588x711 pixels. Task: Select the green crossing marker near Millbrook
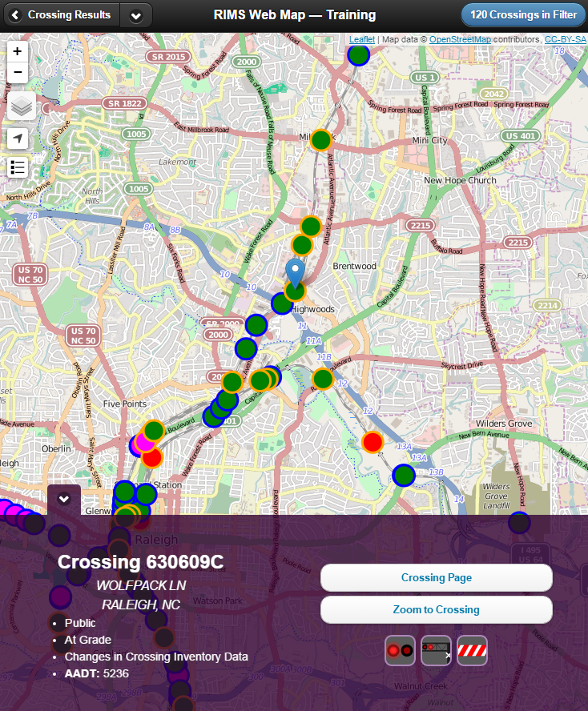point(320,140)
